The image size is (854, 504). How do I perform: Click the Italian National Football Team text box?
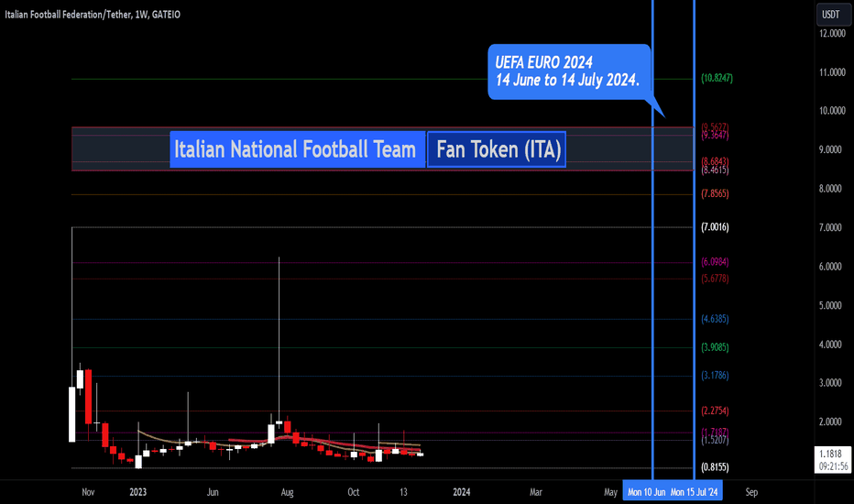tap(297, 149)
